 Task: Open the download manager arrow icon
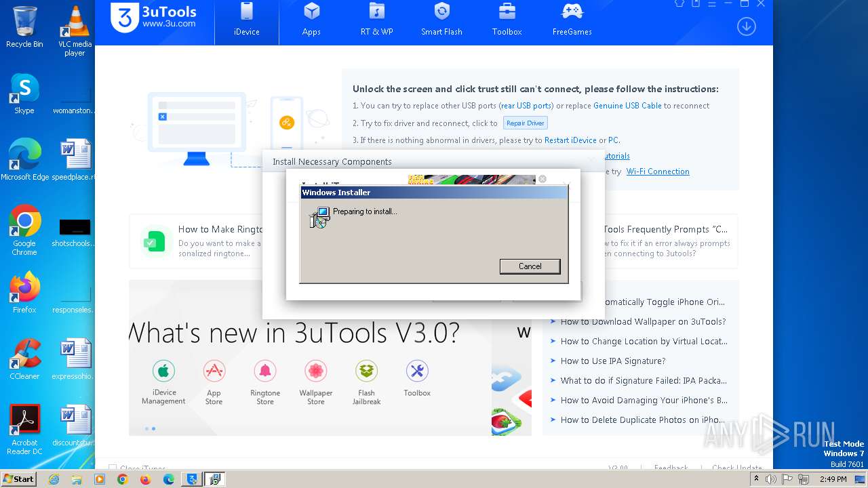click(x=747, y=26)
